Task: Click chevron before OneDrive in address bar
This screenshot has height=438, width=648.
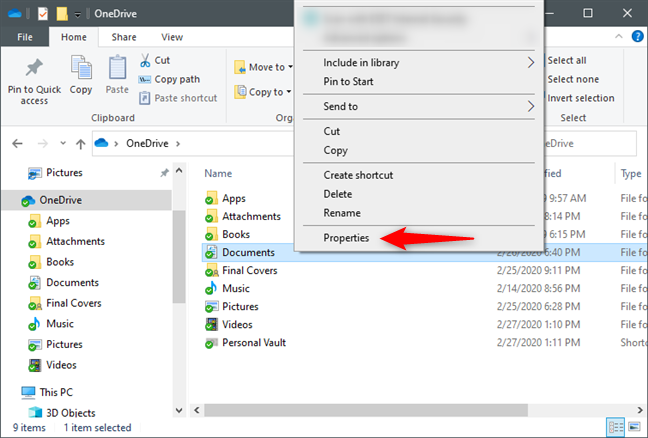Action: tap(116, 144)
